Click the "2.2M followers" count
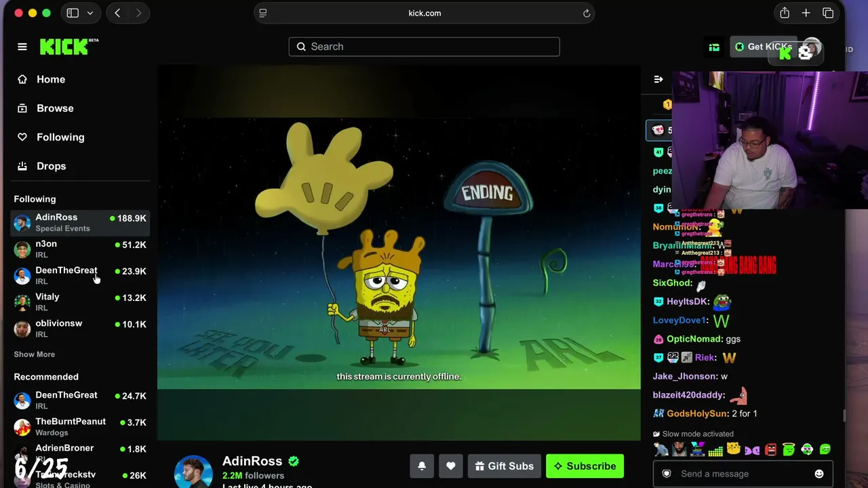 tap(253, 476)
